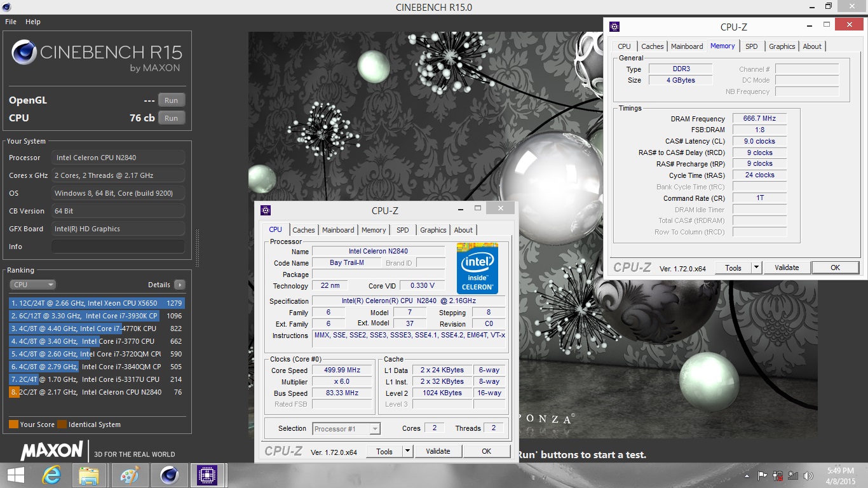868x488 pixels.
Task: Click the empty Info input field
Action: point(118,247)
